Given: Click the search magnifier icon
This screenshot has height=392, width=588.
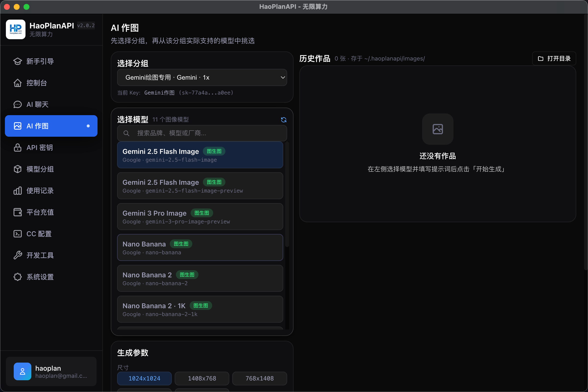Looking at the screenshot, I should point(126,133).
